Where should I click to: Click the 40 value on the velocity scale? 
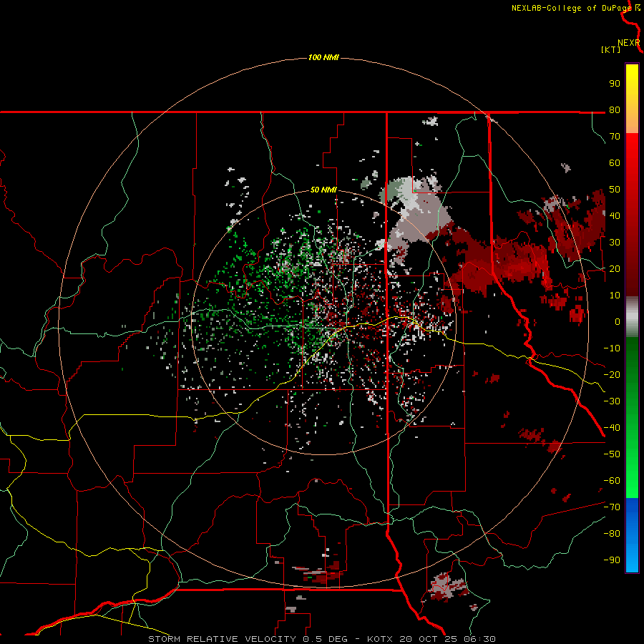point(615,215)
